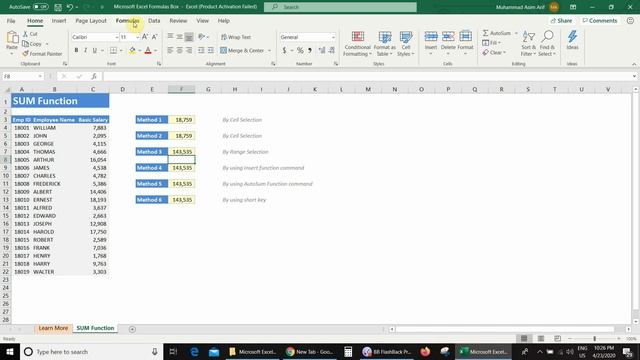
Task: Open Calculator from the taskbar
Action: point(348,352)
